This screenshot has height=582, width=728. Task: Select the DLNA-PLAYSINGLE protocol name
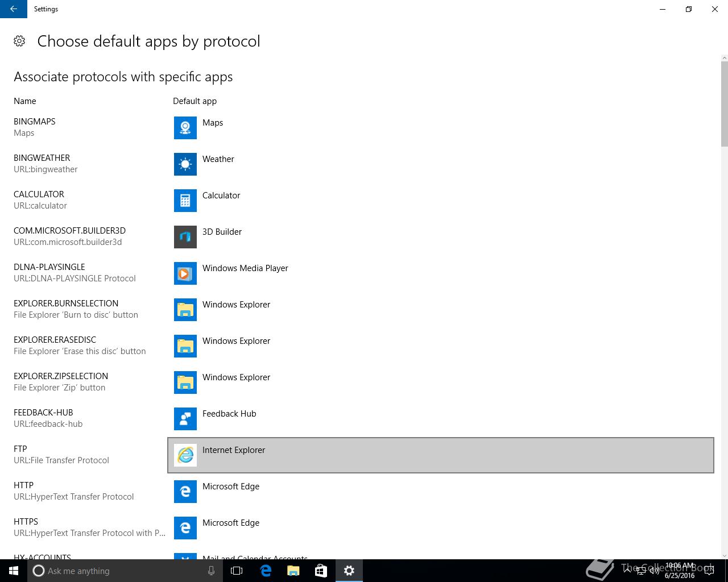[x=49, y=267]
